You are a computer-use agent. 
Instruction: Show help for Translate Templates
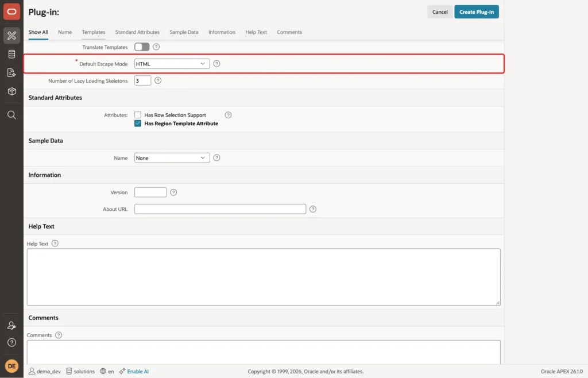click(x=156, y=47)
